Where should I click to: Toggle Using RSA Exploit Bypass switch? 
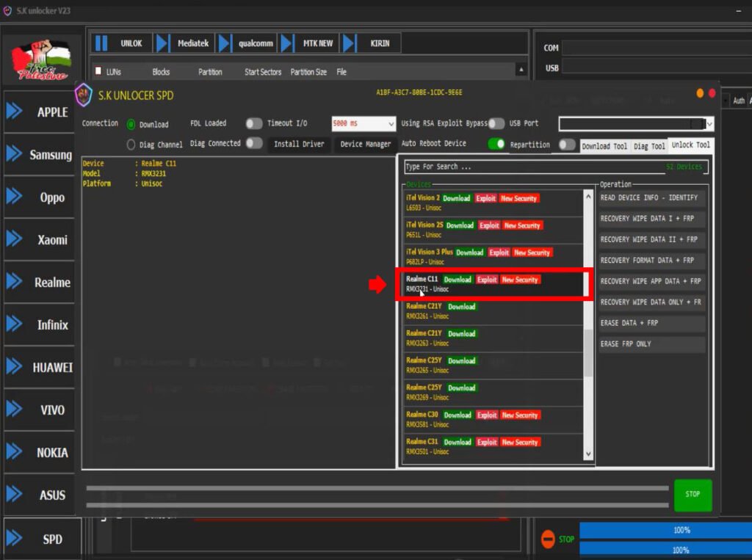[x=496, y=124]
